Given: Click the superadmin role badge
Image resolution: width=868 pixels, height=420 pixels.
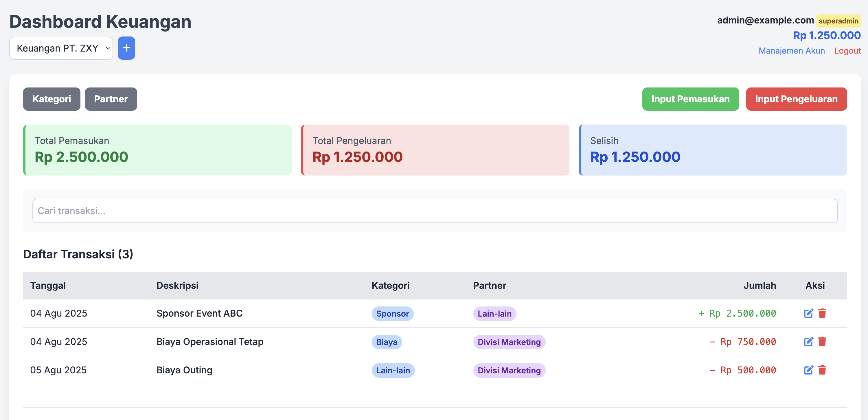Looking at the screenshot, I should (838, 21).
